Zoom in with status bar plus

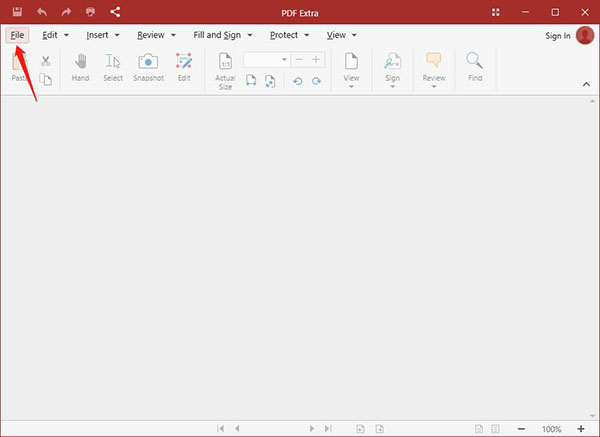[581, 429]
